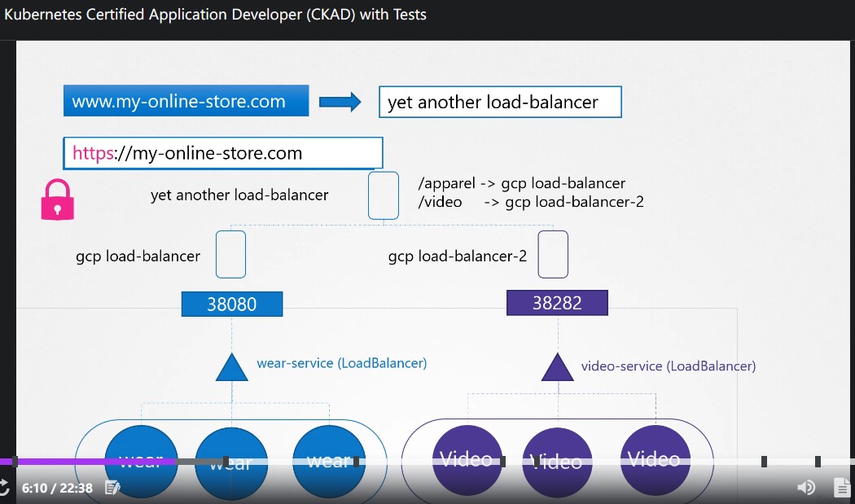Seek on the purple played portion of progress bar
This screenshot has width=855, height=504.
pos(87,462)
